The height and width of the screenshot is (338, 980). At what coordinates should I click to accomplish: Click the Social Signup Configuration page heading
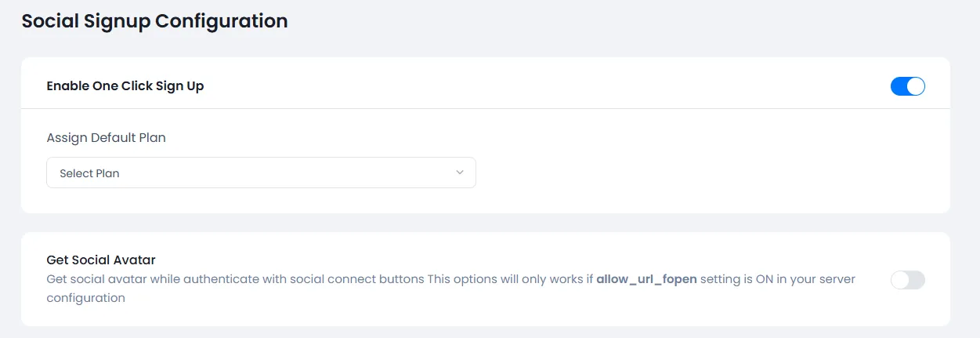(x=154, y=21)
